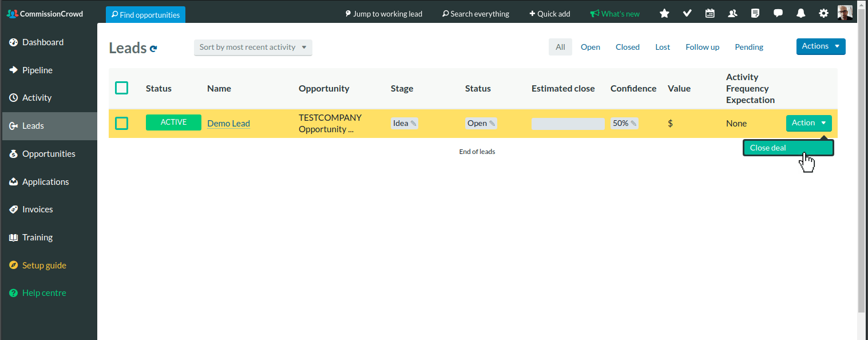The image size is (868, 340).
Task: Click Quick add
Action: pyautogui.click(x=550, y=14)
